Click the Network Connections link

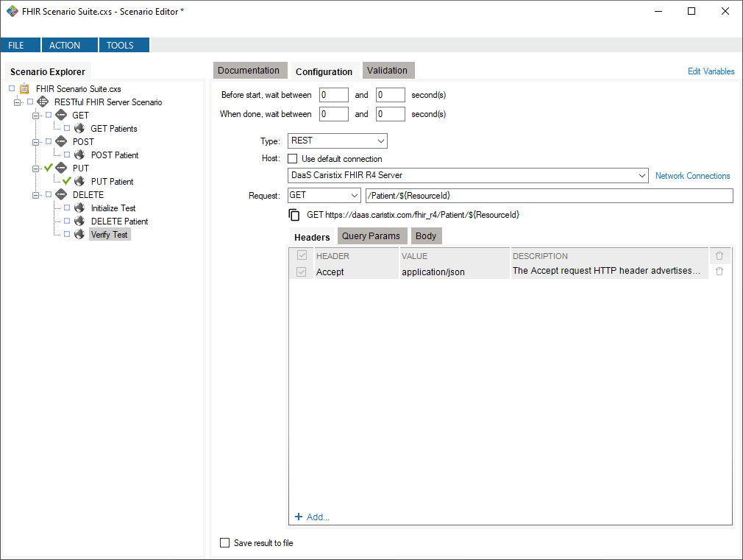tap(692, 176)
